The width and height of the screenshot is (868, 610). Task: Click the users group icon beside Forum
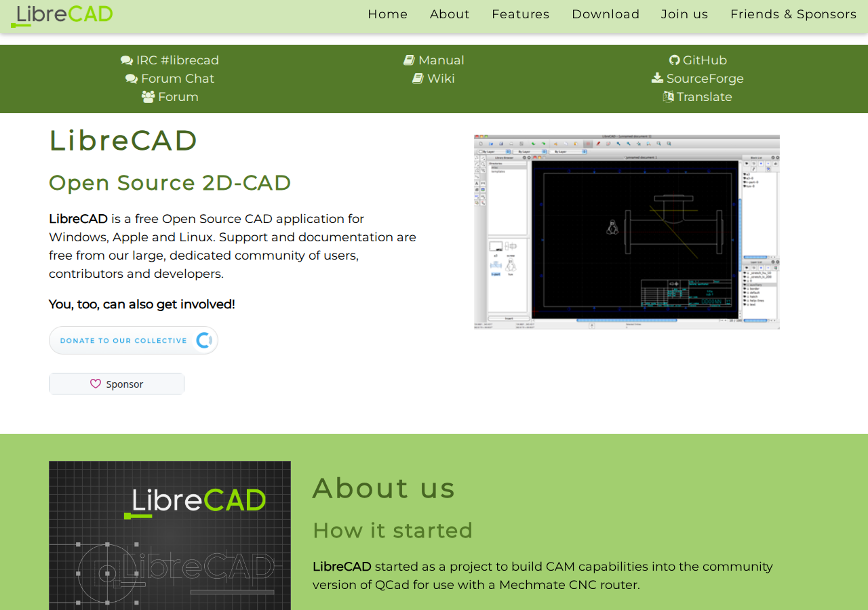click(x=149, y=97)
